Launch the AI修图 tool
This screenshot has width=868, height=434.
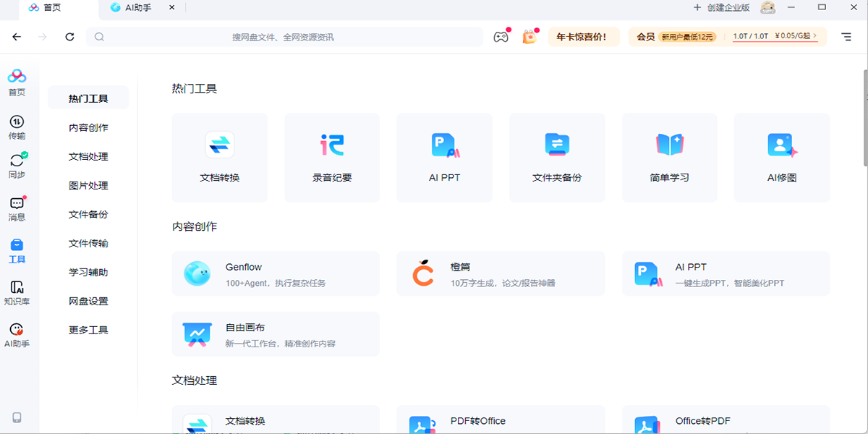781,157
